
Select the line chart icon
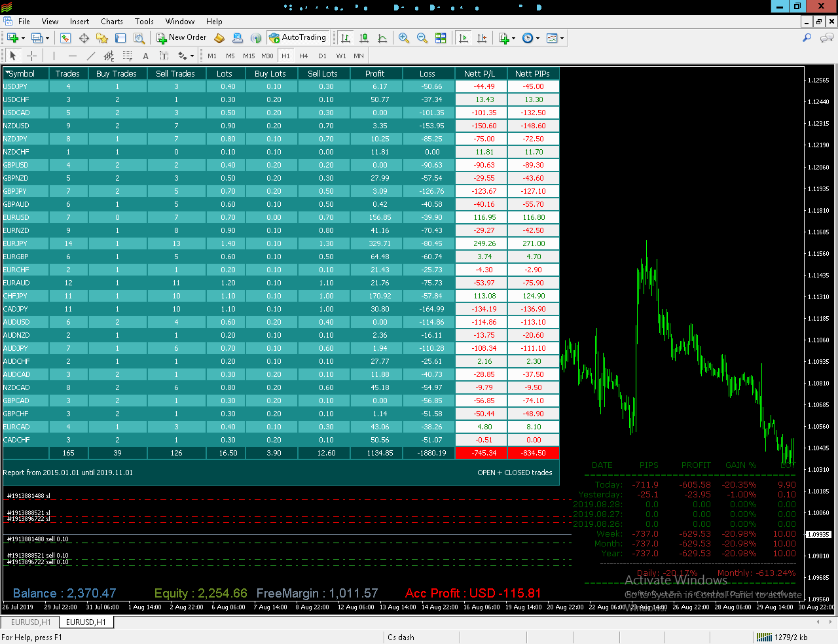coord(382,38)
